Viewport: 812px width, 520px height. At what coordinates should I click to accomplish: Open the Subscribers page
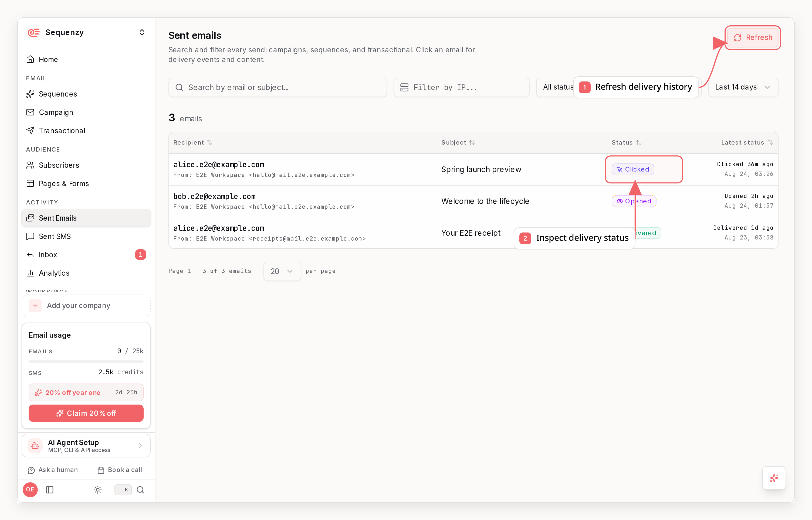[x=86, y=165]
